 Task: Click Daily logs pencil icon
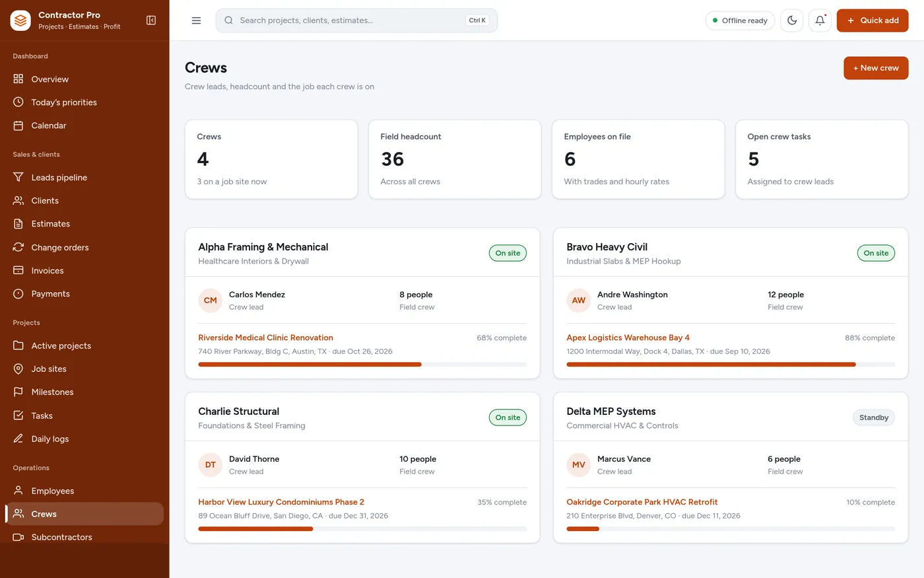[x=18, y=439]
